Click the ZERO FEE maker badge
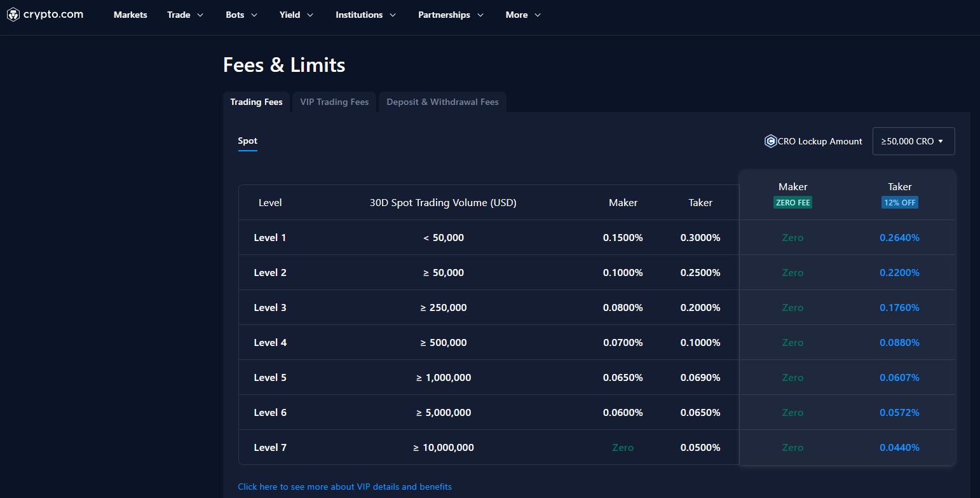Image resolution: width=980 pixels, height=498 pixels. [793, 203]
